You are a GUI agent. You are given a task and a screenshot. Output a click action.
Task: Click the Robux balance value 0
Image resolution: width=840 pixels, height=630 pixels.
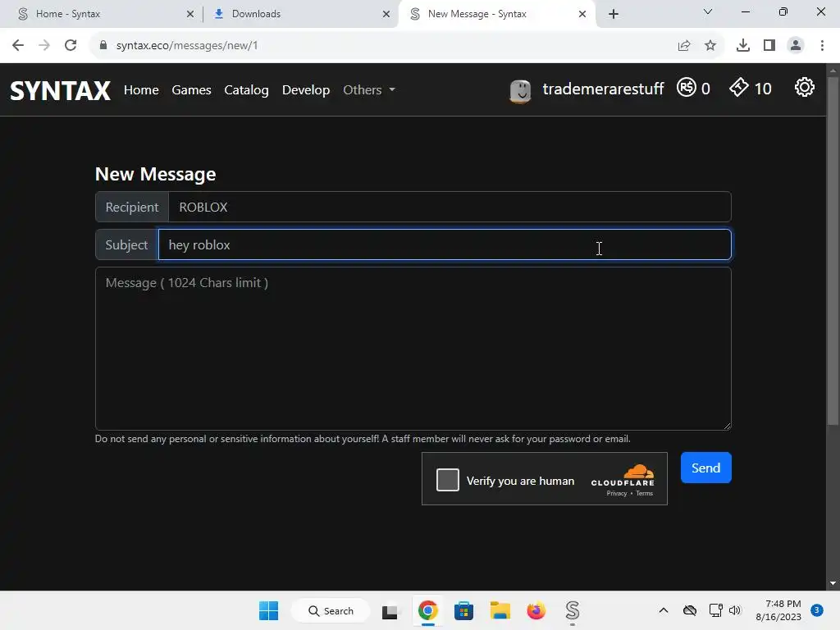(x=705, y=89)
